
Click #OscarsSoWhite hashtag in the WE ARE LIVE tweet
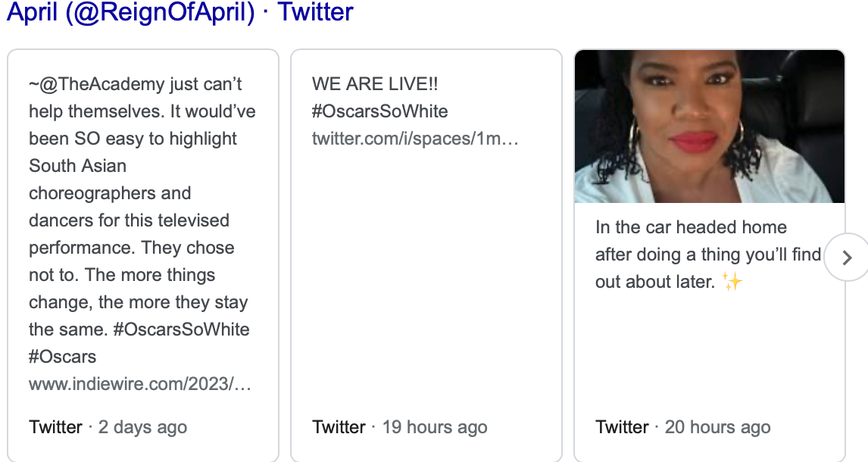(379, 111)
